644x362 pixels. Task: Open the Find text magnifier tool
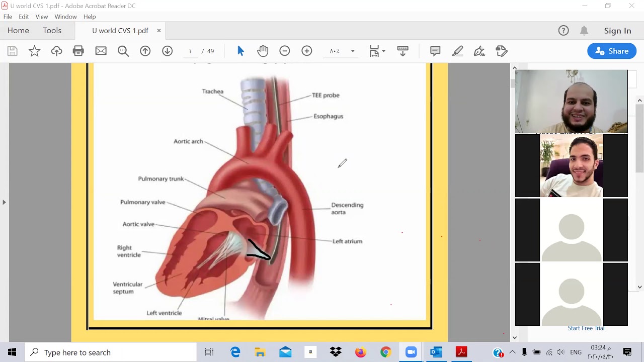(123, 51)
